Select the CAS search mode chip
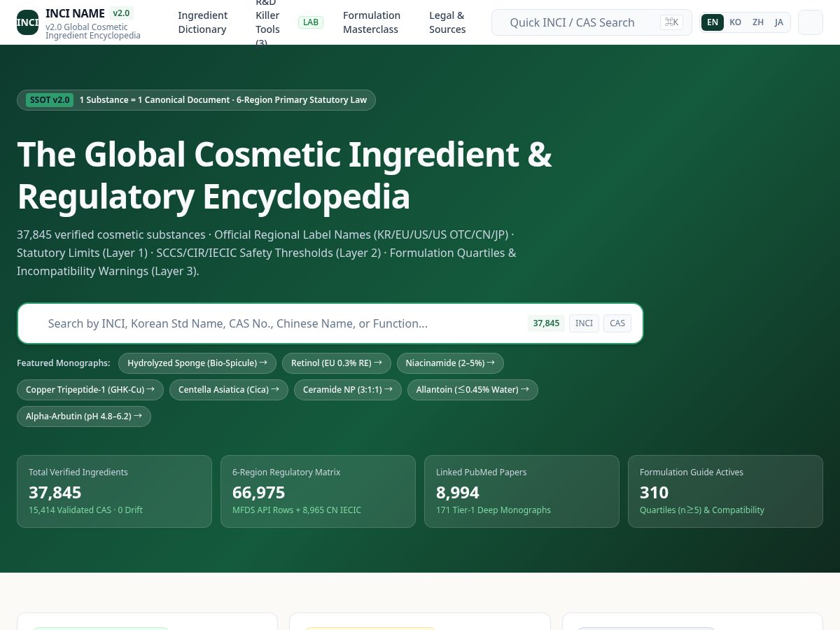The width and height of the screenshot is (840, 630). [x=617, y=323]
